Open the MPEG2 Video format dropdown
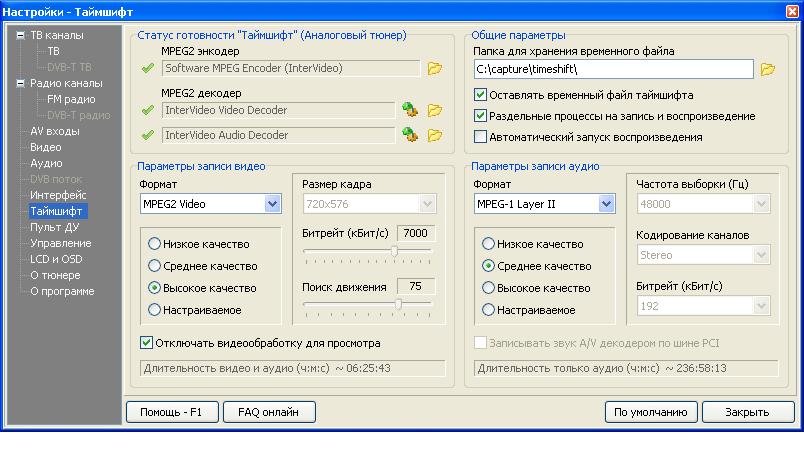 pos(273,204)
